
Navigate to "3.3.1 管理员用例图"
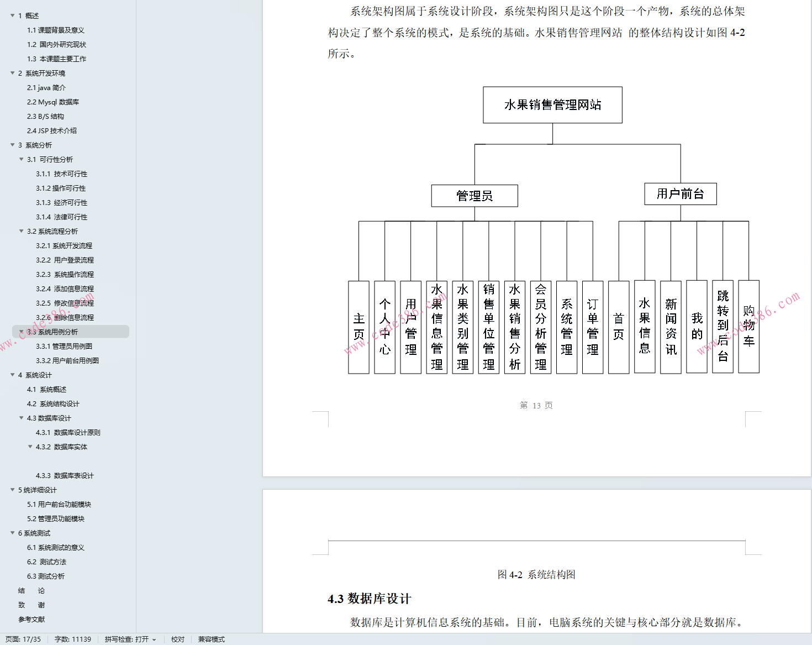pyautogui.click(x=65, y=345)
